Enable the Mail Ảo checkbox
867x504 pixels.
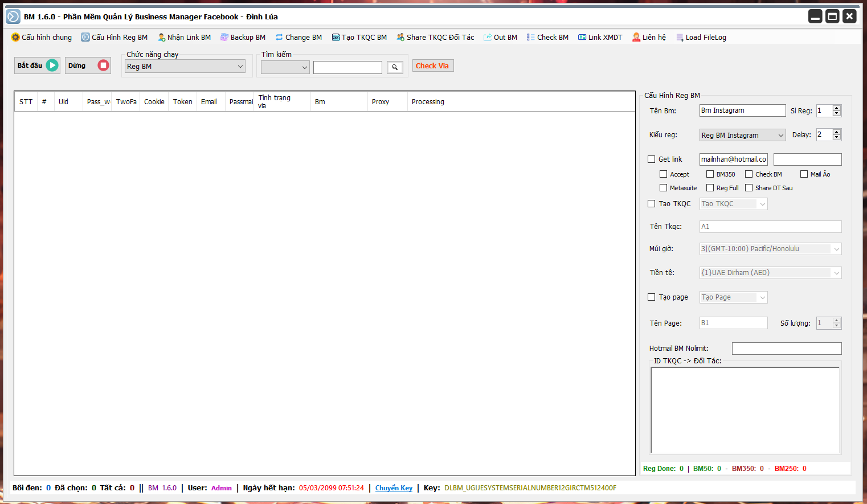[x=804, y=174]
